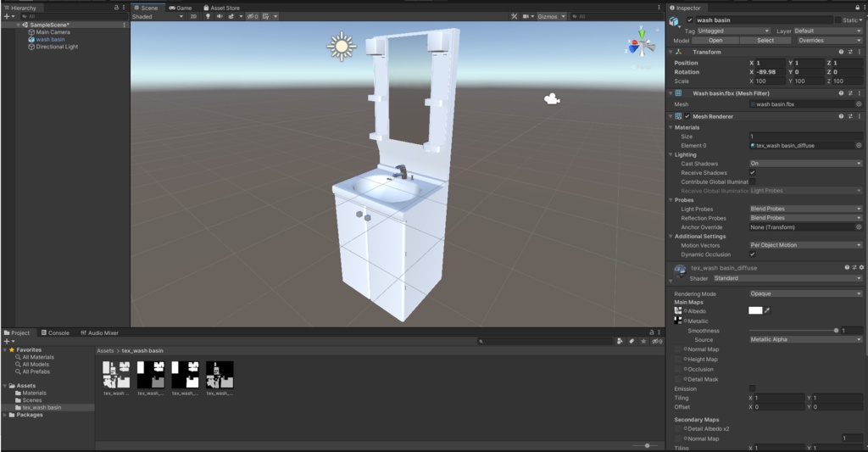Screen dimensions: 868x452
Task: Click the scene camera settings icon
Action: [x=526, y=17]
